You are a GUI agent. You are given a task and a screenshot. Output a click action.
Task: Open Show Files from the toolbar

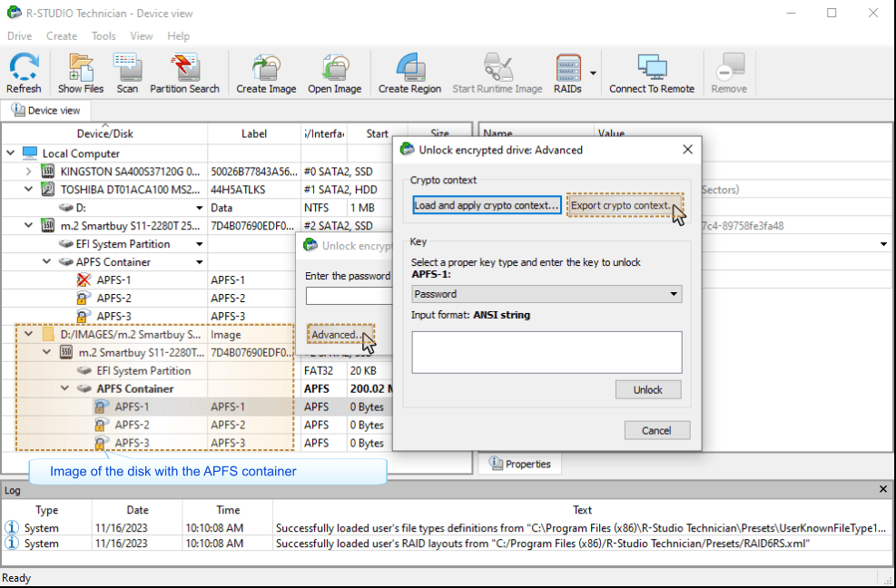[x=81, y=73]
